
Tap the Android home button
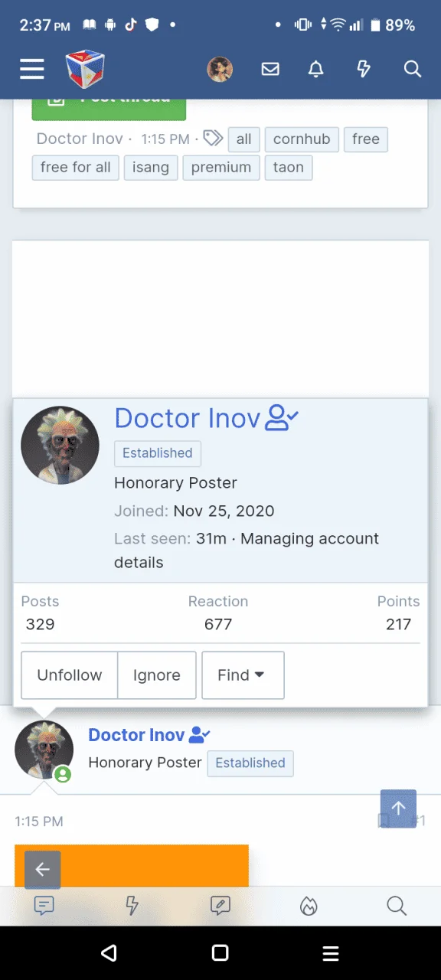[220, 953]
